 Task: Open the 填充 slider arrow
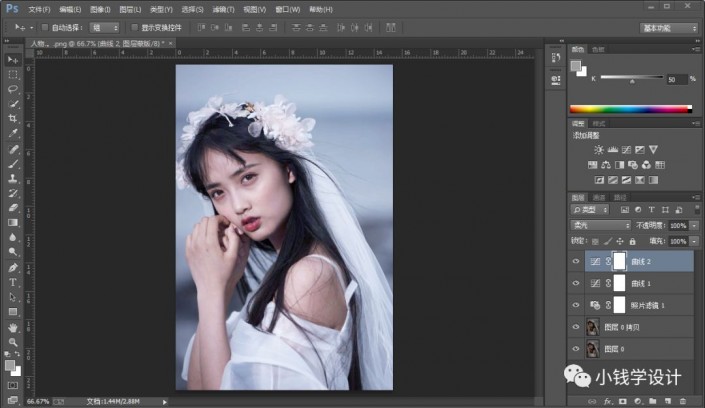coord(694,242)
